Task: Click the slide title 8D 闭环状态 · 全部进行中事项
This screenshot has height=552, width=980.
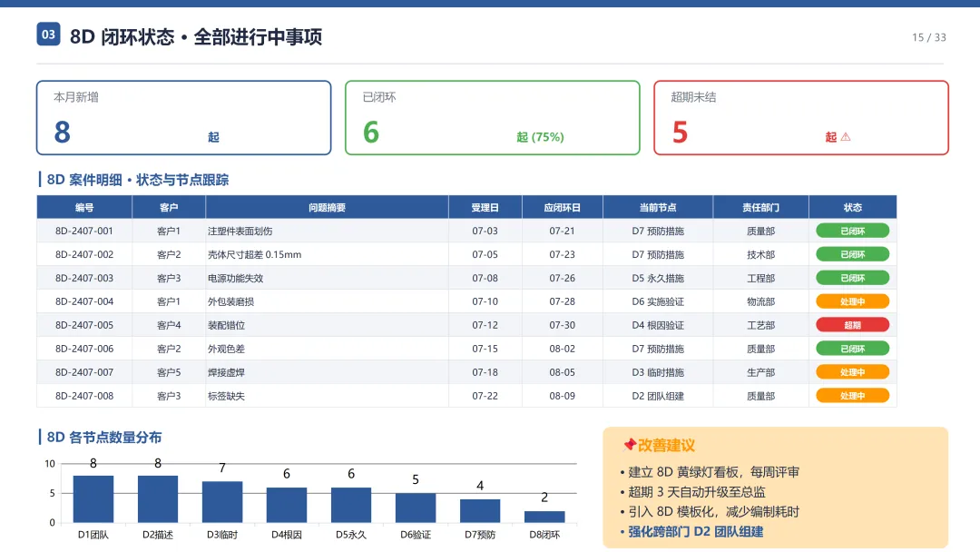Action: [x=196, y=37]
